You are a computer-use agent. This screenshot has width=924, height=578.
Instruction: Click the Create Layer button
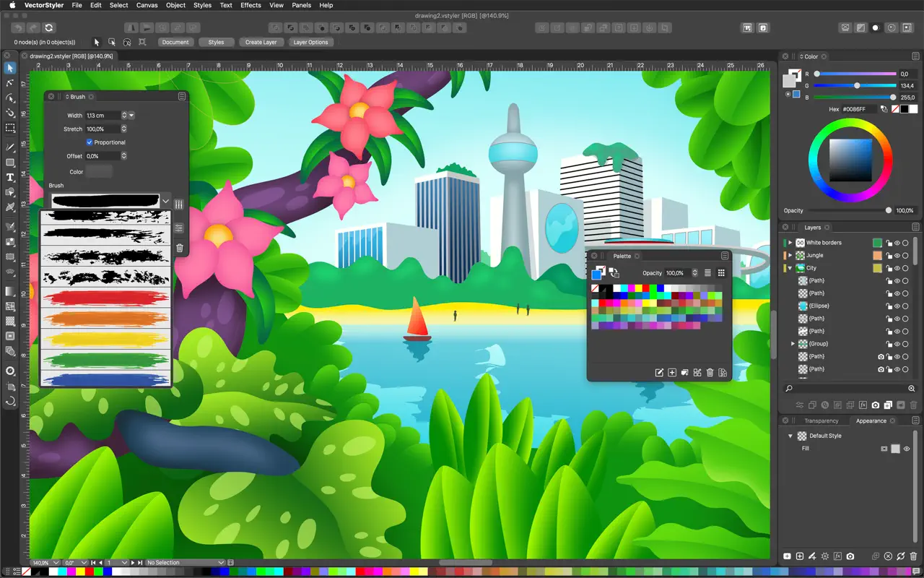click(261, 42)
